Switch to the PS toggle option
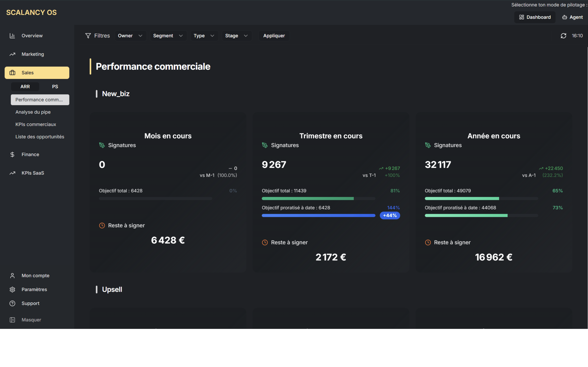This screenshot has width=588, height=367. 55,86
